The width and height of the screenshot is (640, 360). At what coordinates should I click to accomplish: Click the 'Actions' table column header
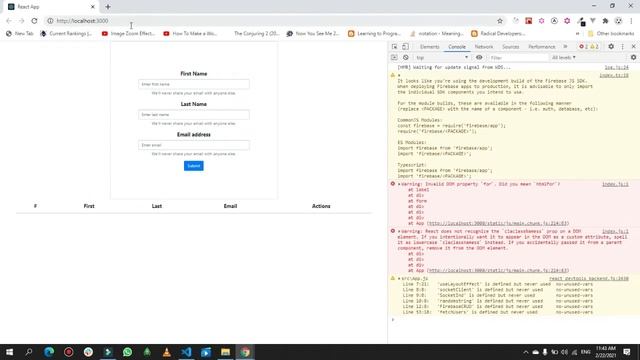pos(321,206)
